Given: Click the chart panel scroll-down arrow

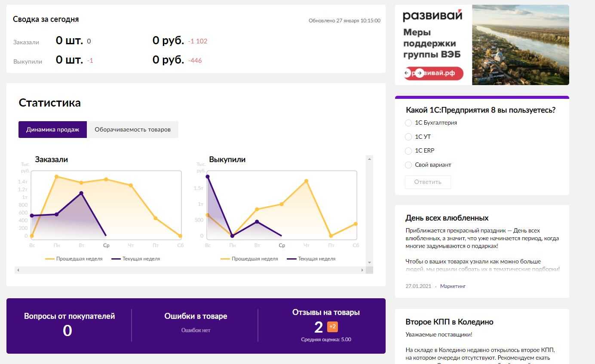Looking at the screenshot, I should 369,263.
